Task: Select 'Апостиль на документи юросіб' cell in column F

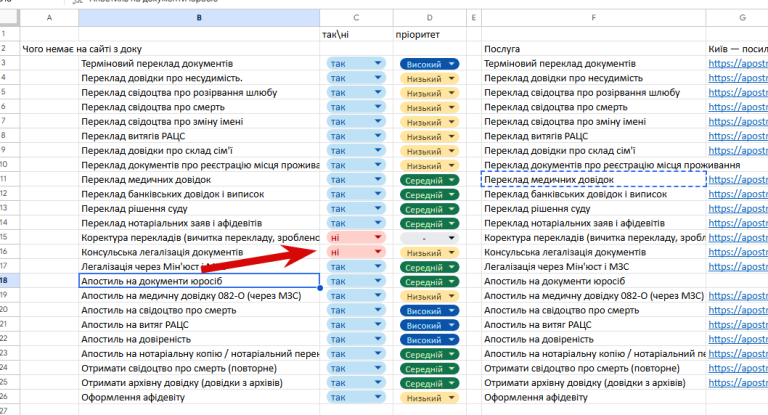Action: 594,281
